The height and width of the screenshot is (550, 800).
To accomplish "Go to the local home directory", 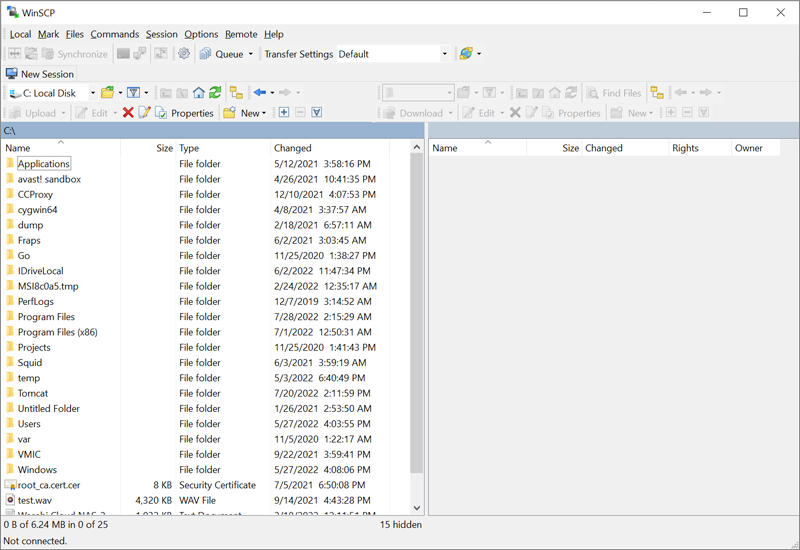I will pos(198,93).
